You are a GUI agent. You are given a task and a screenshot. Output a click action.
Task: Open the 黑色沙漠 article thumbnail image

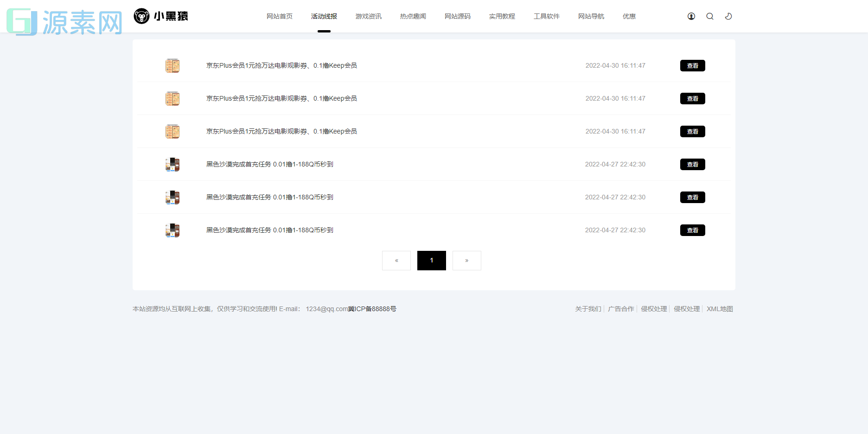pyautogui.click(x=172, y=164)
